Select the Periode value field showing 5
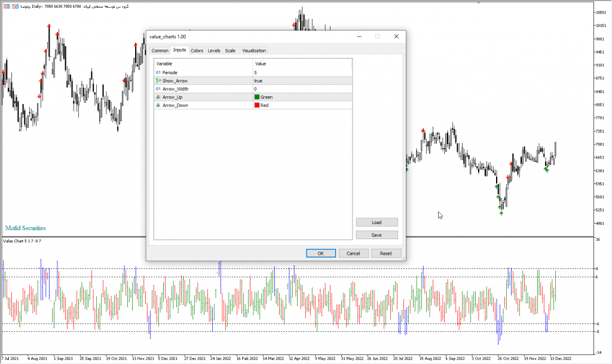612x364 pixels. [x=302, y=72]
